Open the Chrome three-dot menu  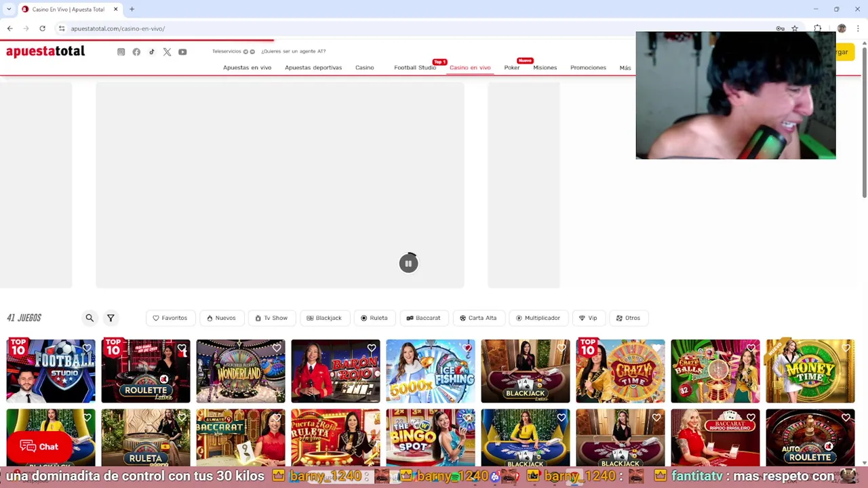(x=858, y=28)
